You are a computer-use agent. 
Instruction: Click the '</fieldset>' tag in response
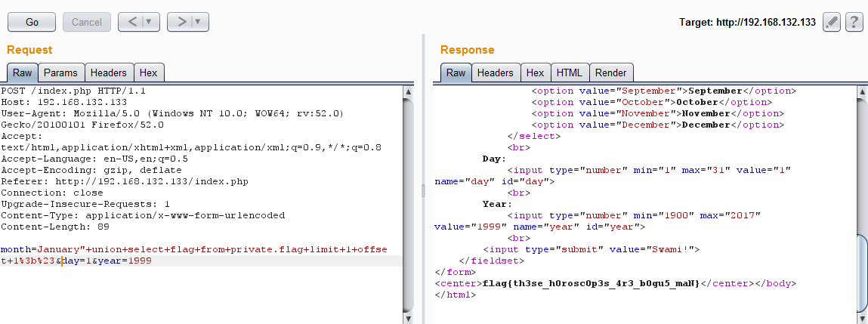pyautogui.click(x=492, y=261)
